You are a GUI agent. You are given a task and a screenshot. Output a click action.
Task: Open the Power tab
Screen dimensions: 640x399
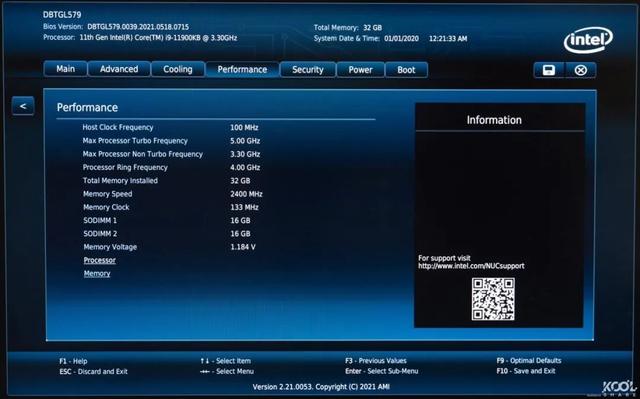[360, 70]
